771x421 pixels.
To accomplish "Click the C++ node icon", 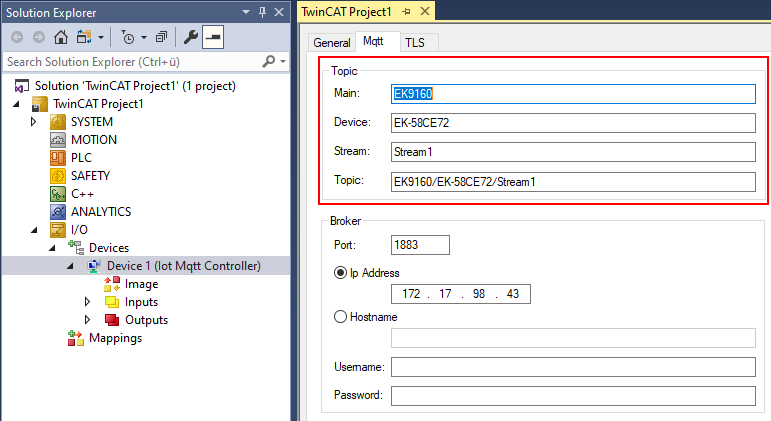I will click(x=58, y=194).
